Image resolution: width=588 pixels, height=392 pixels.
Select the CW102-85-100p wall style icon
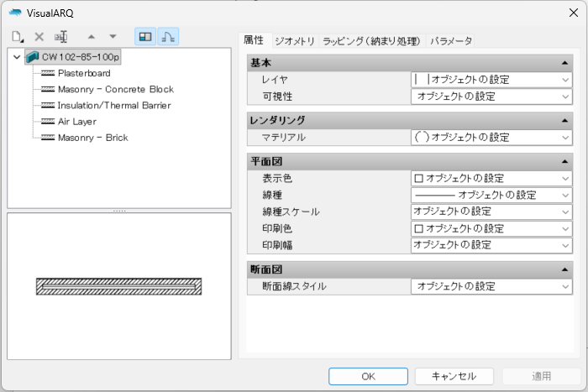point(33,57)
